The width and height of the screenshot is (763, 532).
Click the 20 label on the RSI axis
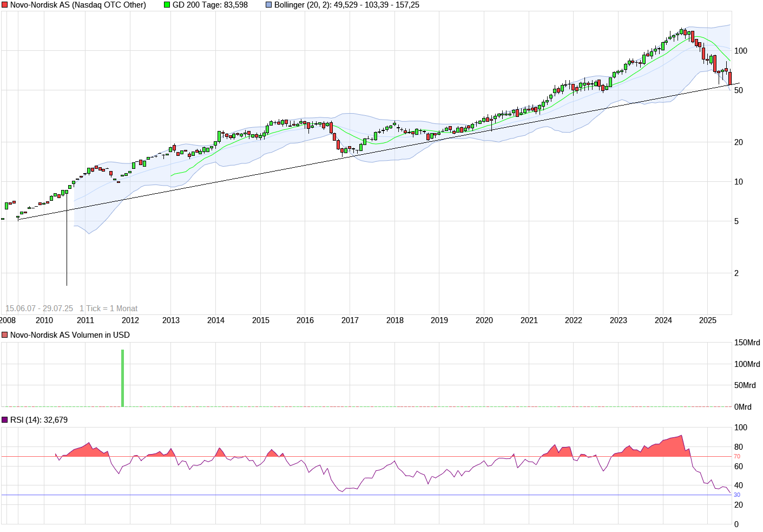pos(739,505)
